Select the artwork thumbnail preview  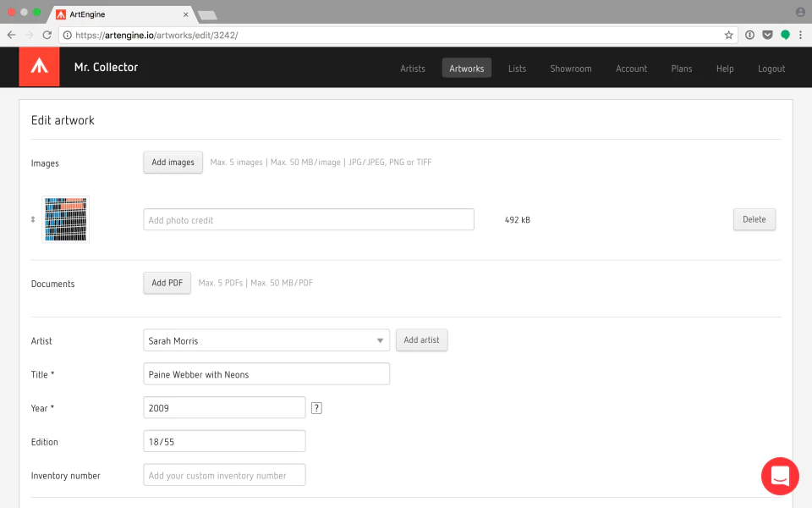[x=65, y=218]
